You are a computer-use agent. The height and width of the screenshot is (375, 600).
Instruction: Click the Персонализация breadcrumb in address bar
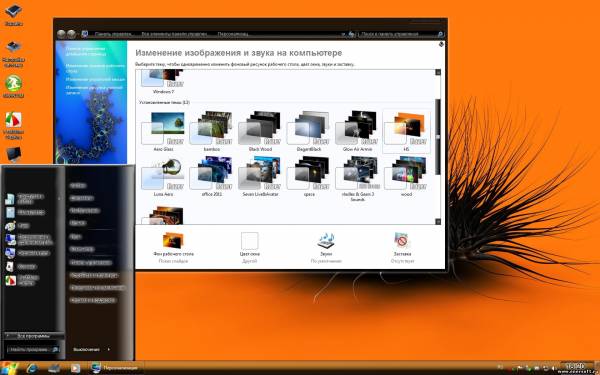[233, 34]
